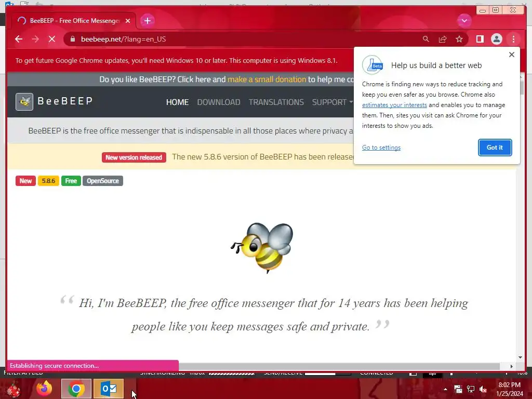532x399 pixels.
Task: Show hidden system tray icons
Action: click(x=445, y=389)
